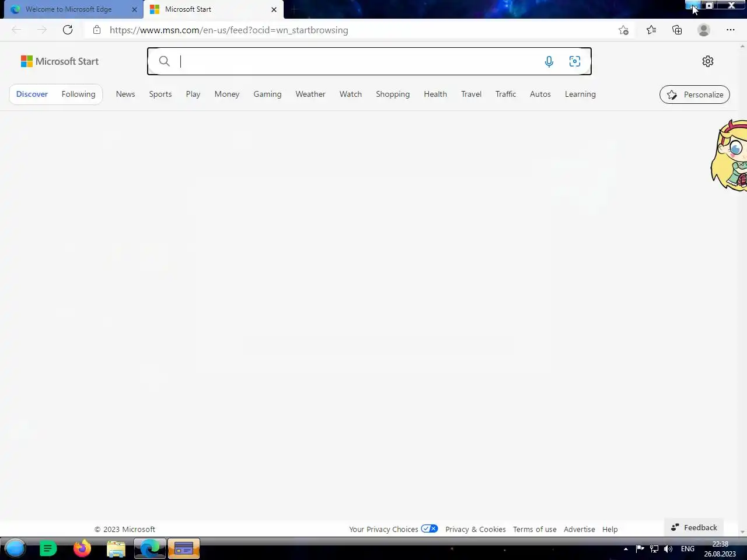Screen dimensions: 747x560
Task: Show hidden tray icons arrow
Action: tap(626, 549)
